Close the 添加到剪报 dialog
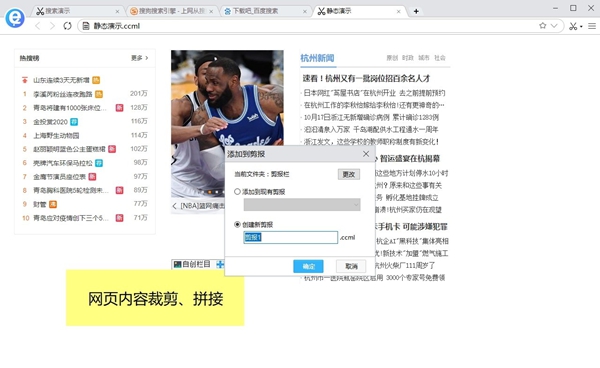This screenshot has width=600, height=368. (x=366, y=154)
